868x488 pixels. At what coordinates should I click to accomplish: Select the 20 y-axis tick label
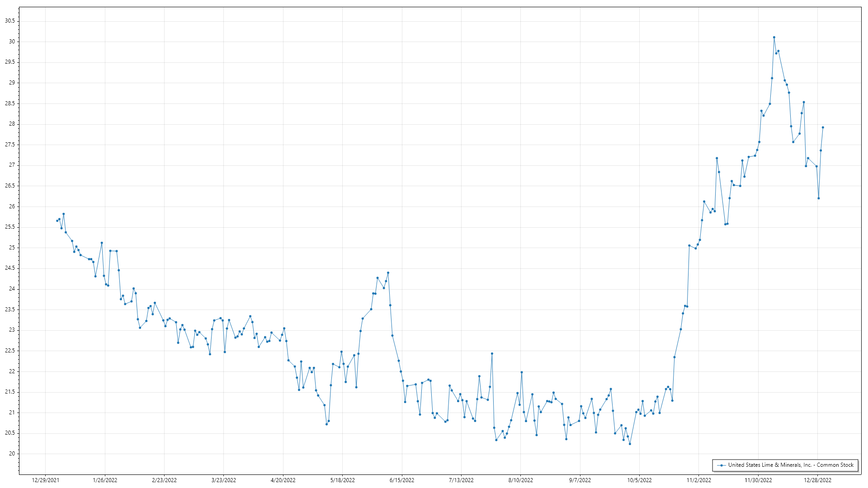pyautogui.click(x=12, y=454)
